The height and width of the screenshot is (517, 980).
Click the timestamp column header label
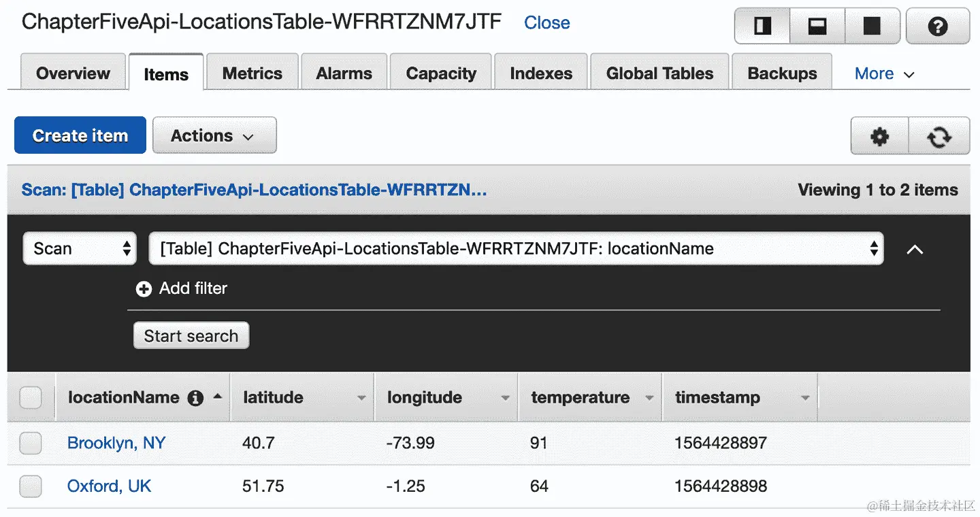click(x=718, y=398)
